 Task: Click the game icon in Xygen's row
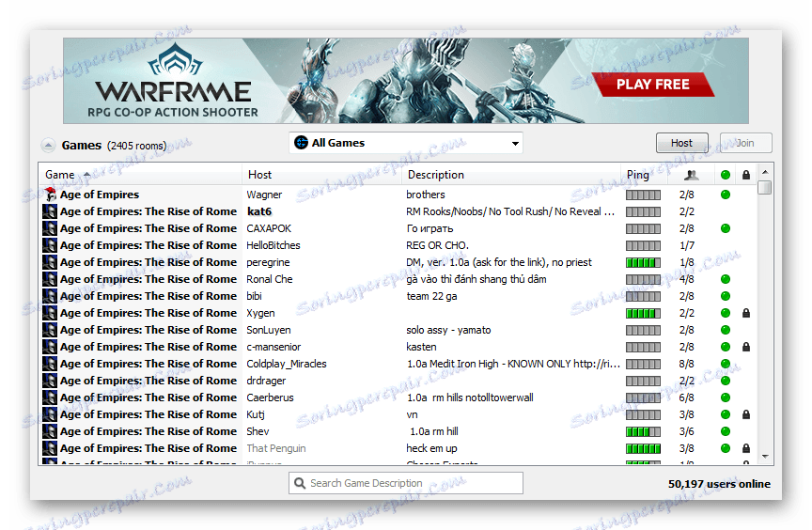tap(50, 313)
